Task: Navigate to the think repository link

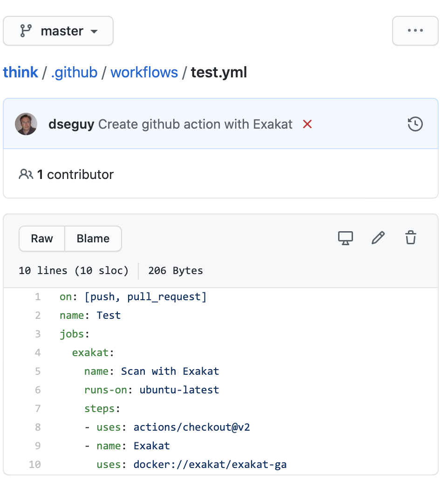Action: (x=20, y=72)
